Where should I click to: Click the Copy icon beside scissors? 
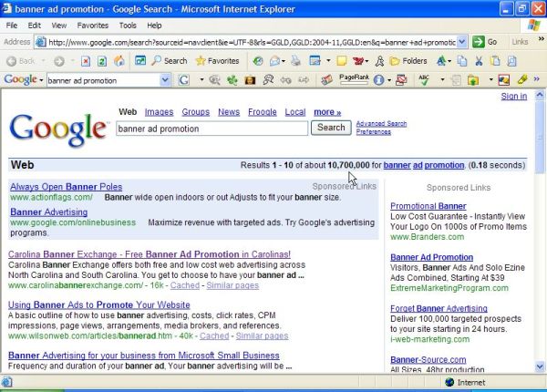coord(462,61)
